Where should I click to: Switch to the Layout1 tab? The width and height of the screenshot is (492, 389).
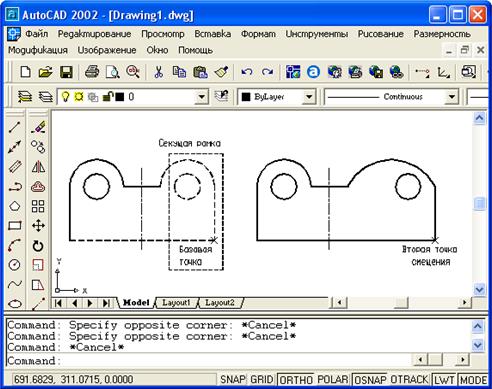pos(176,303)
